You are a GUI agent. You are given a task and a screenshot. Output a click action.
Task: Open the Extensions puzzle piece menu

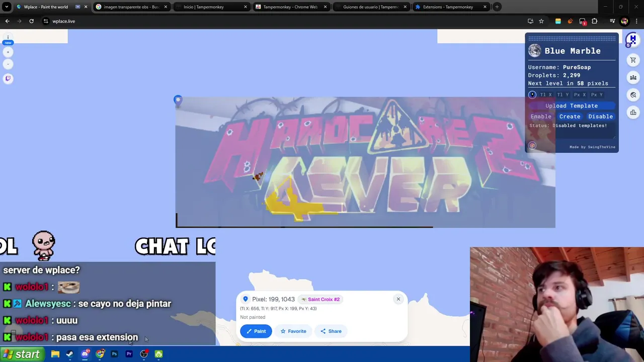click(595, 21)
